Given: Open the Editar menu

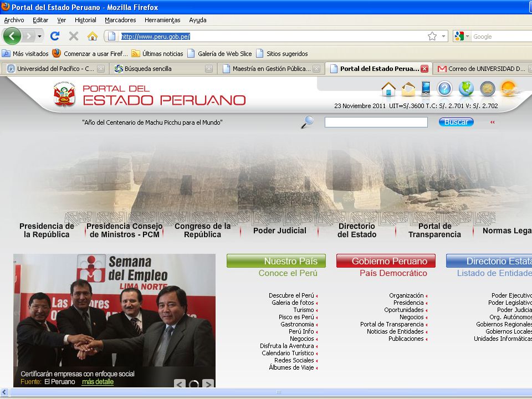Looking at the screenshot, I should tap(40, 20).
